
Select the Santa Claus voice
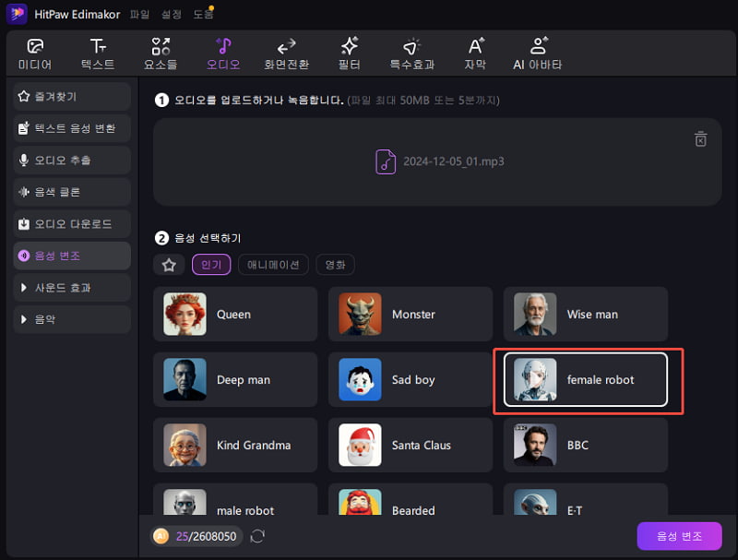[x=410, y=445]
